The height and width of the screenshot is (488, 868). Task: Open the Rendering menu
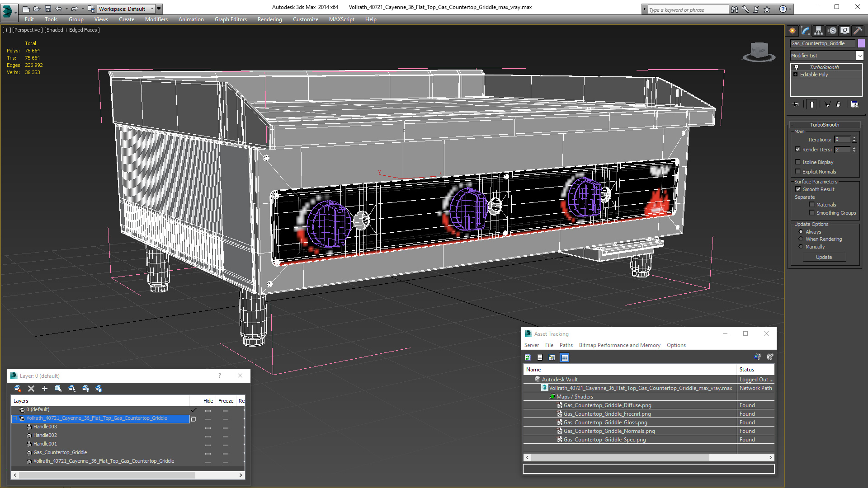pyautogui.click(x=269, y=19)
